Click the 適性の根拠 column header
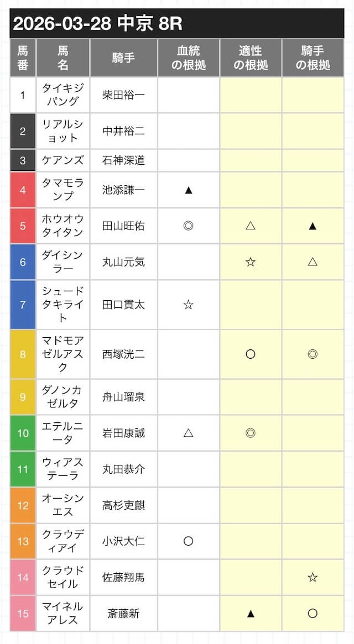Screen dimensions: 354x644 (x=250, y=58)
